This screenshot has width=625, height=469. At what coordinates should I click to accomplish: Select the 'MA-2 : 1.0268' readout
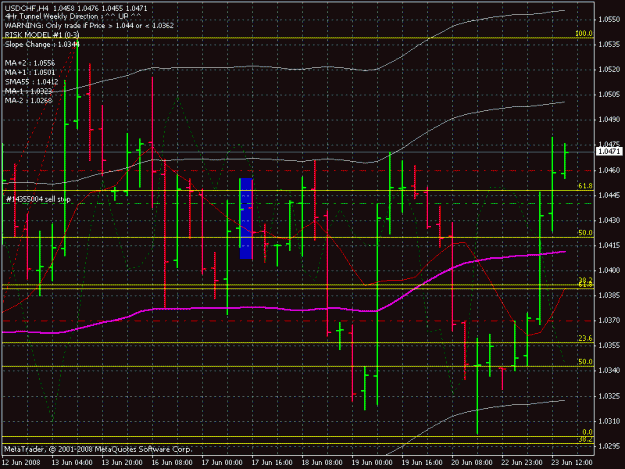(29, 100)
